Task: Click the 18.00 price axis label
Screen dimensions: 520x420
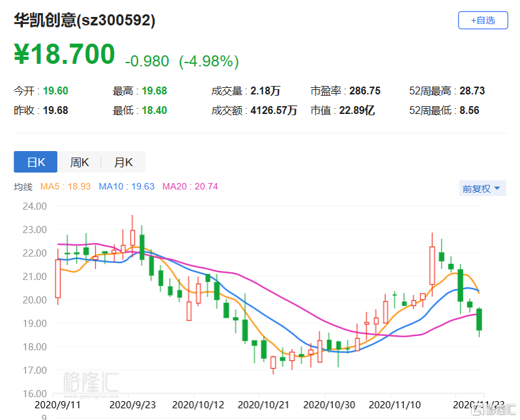Action: [35, 346]
